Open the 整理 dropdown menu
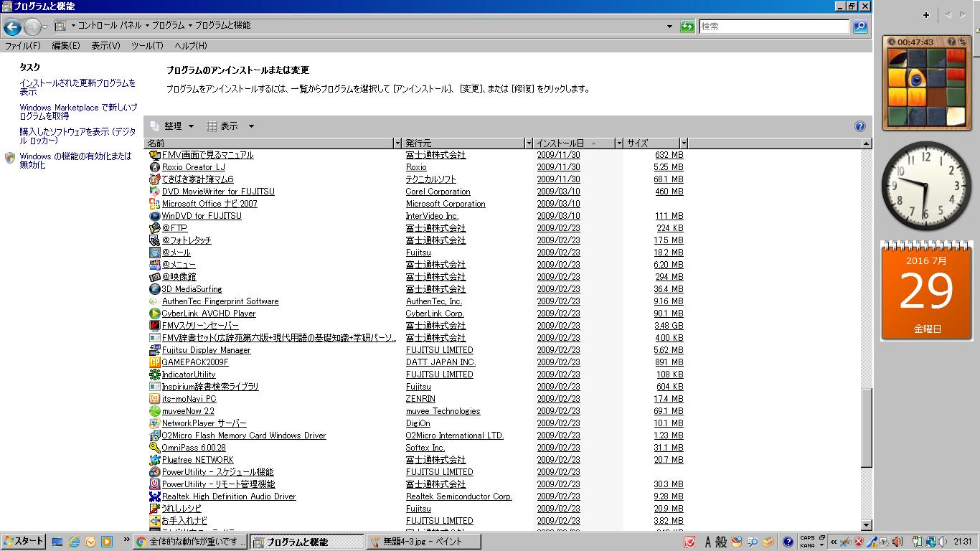 (172, 126)
